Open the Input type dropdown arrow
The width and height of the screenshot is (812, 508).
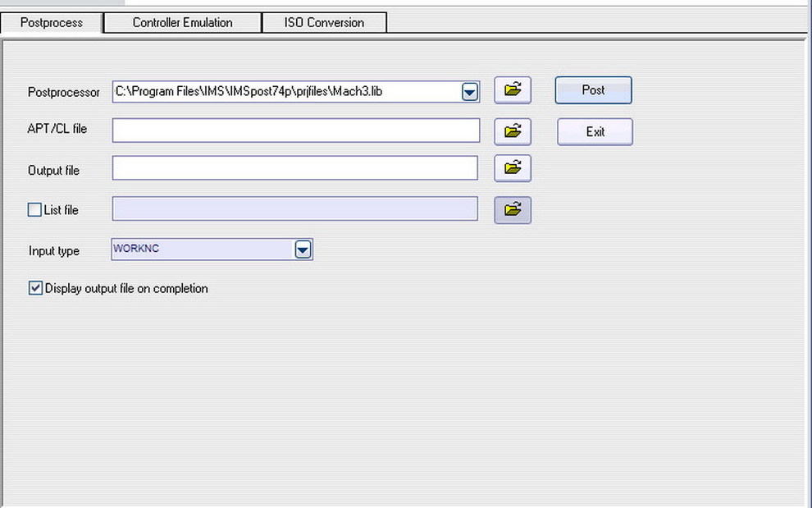point(303,249)
